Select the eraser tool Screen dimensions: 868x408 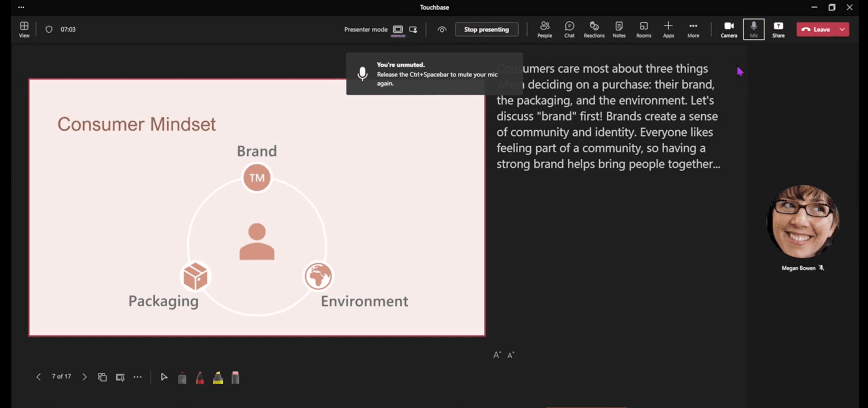tap(235, 378)
